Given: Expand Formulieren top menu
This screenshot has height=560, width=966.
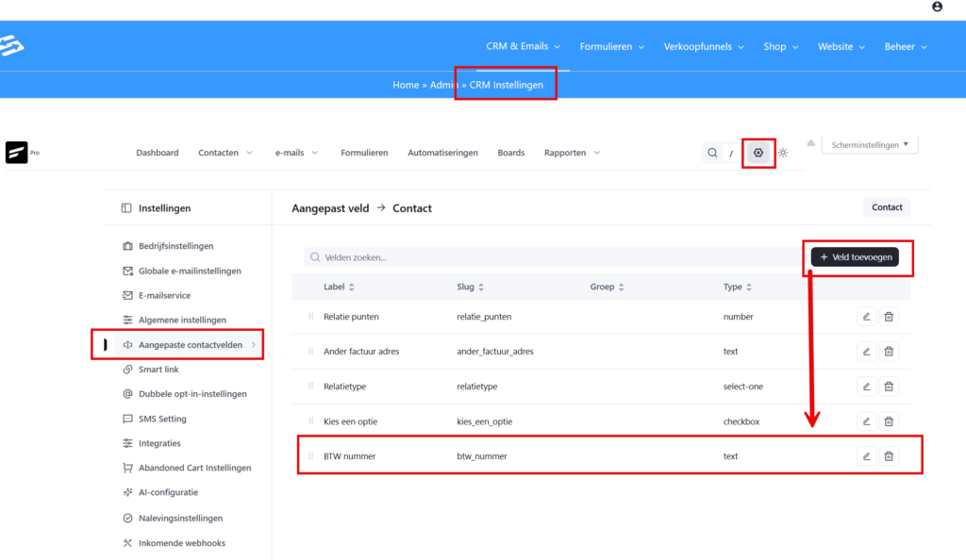Looking at the screenshot, I should 611,47.
